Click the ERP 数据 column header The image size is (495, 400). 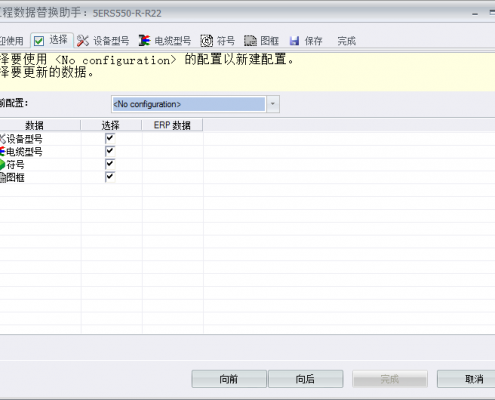pos(172,125)
